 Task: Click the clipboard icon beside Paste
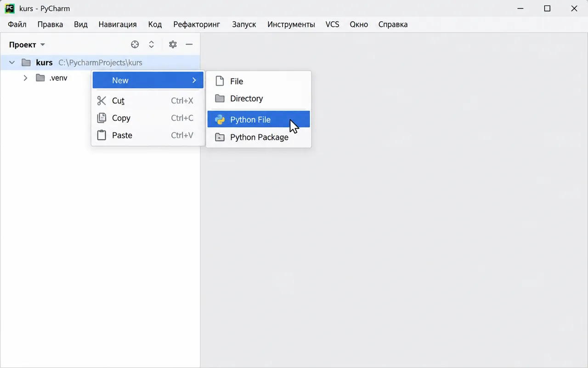(102, 135)
